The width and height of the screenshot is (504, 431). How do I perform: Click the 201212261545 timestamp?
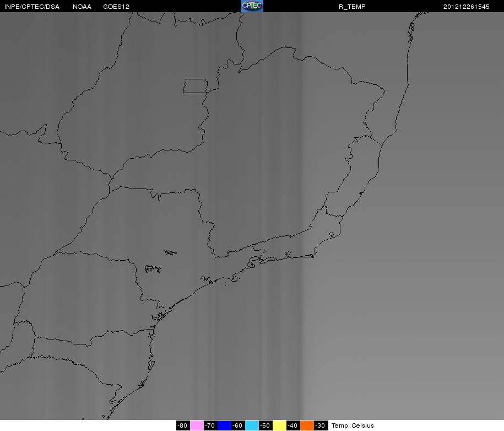[x=467, y=7]
